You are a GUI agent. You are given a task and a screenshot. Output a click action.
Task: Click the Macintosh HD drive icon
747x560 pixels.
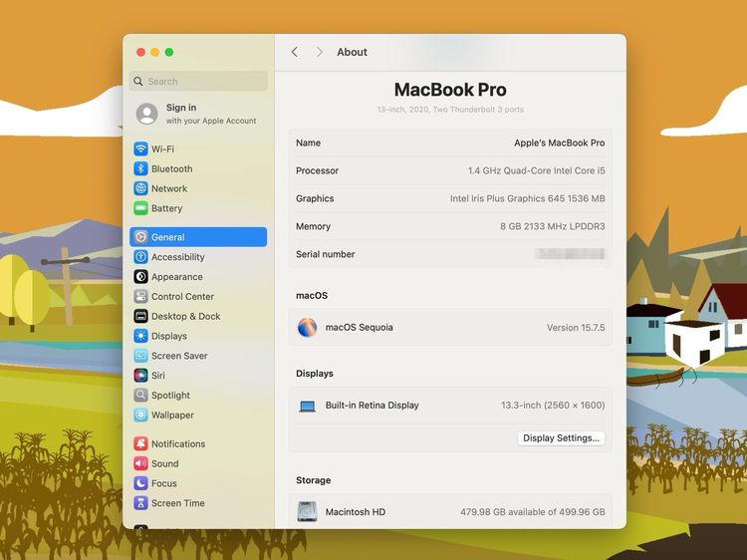pyautogui.click(x=308, y=512)
